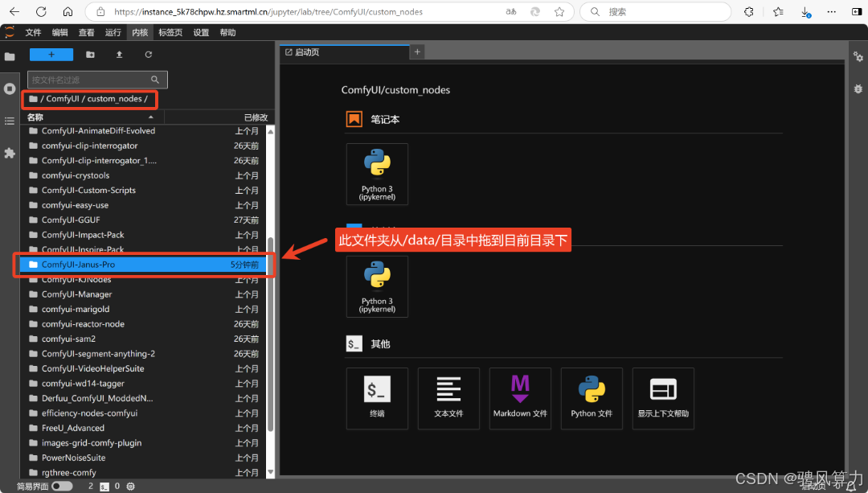Click the root folder breadcrumb icon
Viewport: 868px width, 493px height.
(x=33, y=99)
